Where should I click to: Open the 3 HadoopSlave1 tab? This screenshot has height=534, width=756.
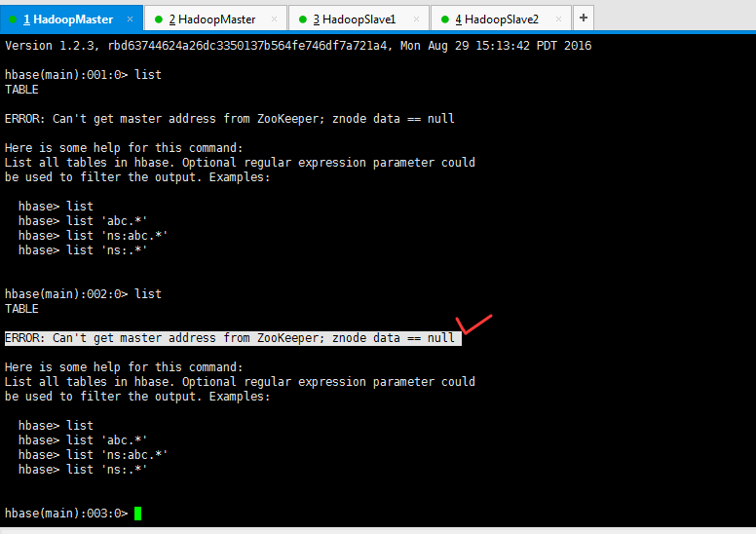pyautogui.click(x=359, y=19)
